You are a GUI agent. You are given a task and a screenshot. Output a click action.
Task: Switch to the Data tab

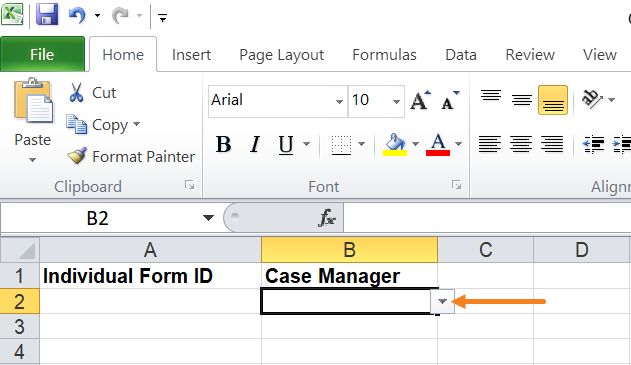461,54
